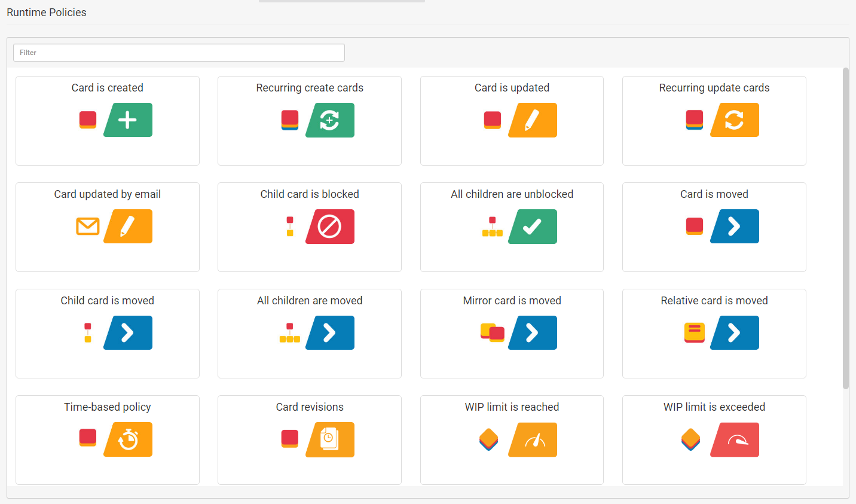Click the mirrored cards icon in Mirror card is moved

(x=493, y=332)
